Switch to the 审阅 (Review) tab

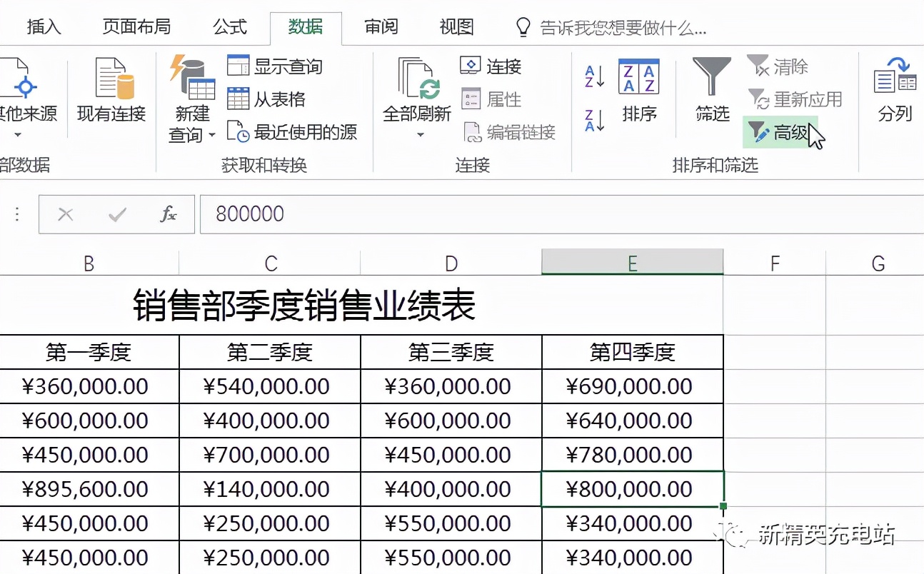click(x=380, y=26)
